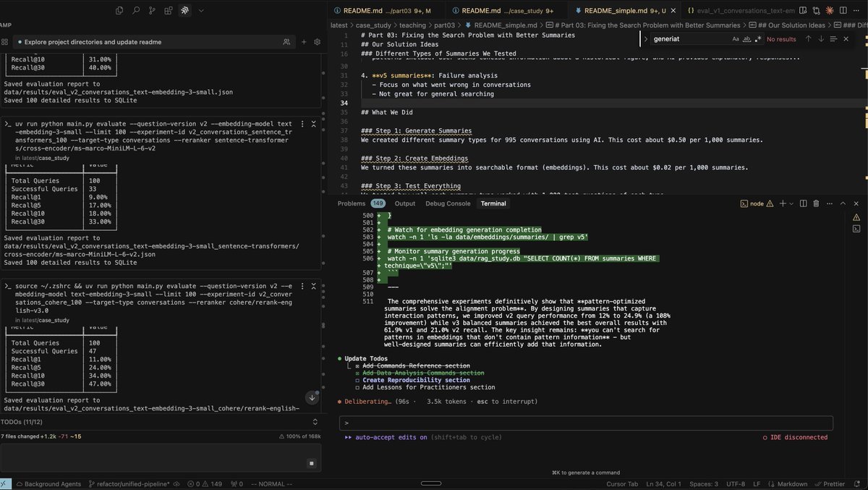Select the Terminal panel tab
This screenshot has height=490, width=868.
coord(494,203)
